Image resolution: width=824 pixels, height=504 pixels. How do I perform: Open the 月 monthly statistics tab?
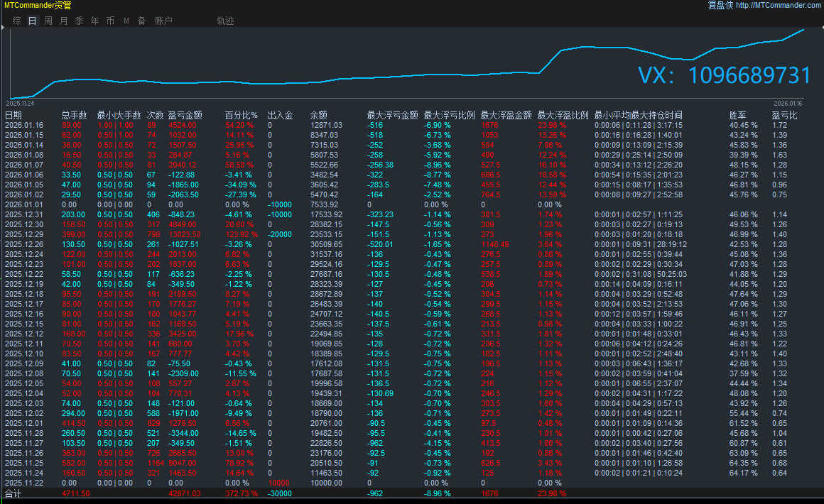(x=63, y=21)
